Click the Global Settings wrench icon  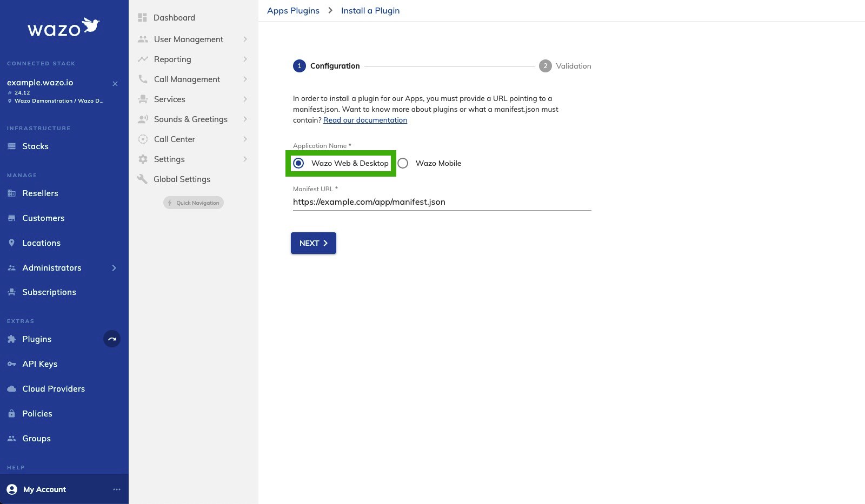tap(143, 179)
